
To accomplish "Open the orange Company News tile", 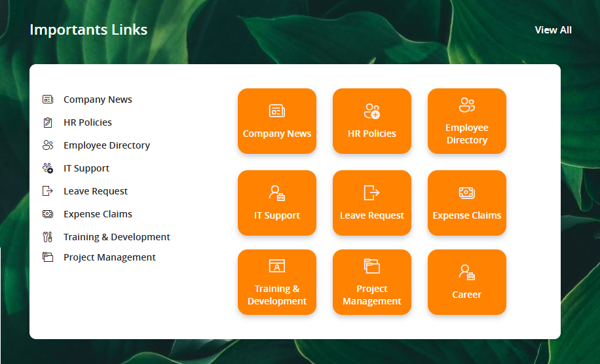I will coord(277,121).
